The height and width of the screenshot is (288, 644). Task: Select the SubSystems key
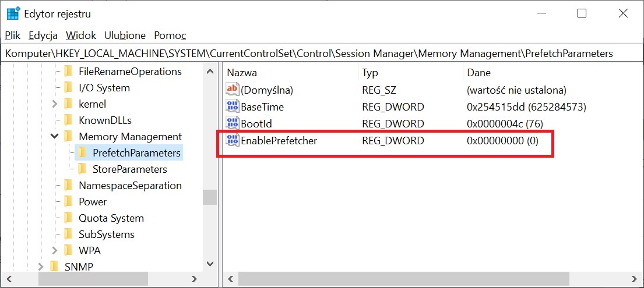[x=107, y=234]
